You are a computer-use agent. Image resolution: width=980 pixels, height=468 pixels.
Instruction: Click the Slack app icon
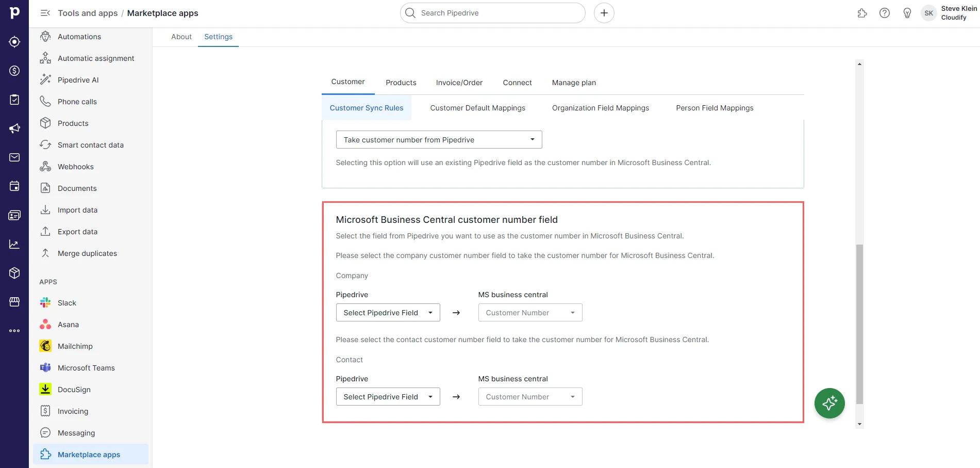(45, 303)
